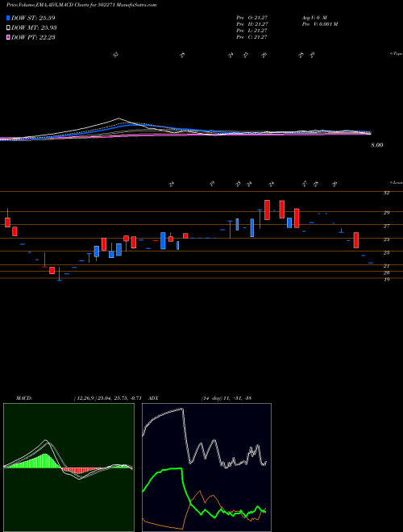Click price axis label 21

pyautogui.click(x=387, y=266)
